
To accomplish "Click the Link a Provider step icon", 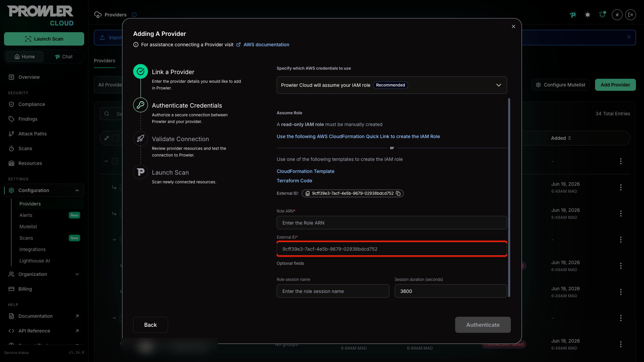I will (141, 71).
